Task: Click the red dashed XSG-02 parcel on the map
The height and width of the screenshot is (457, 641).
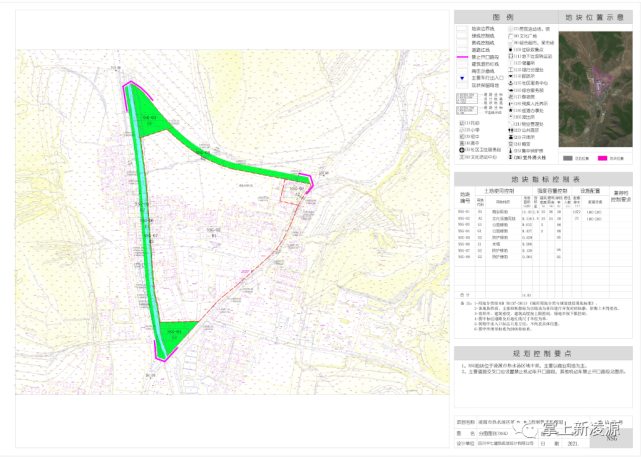Action: tap(293, 192)
